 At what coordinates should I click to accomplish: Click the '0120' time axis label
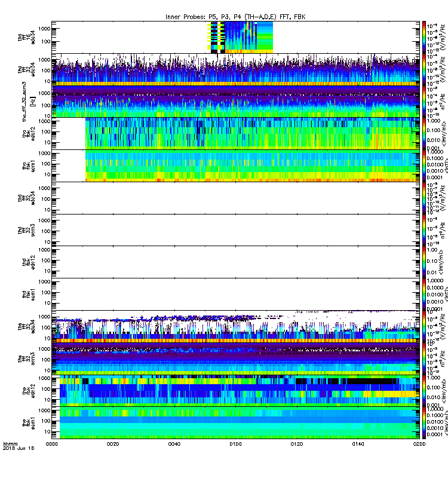pos(296,444)
